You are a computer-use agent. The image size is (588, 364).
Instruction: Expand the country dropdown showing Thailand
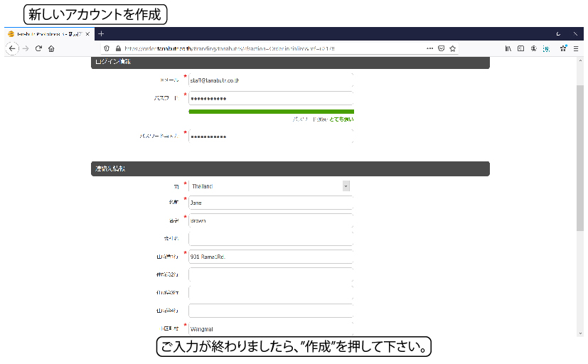346,186
